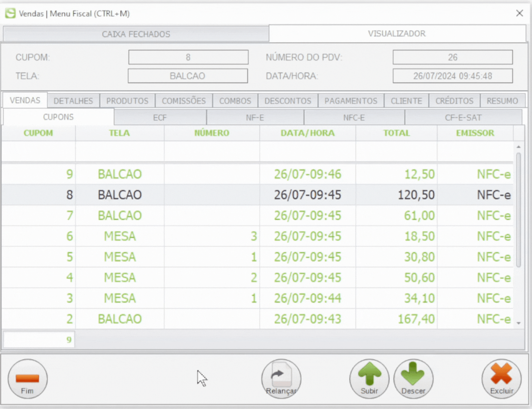Click the Fim button with red bar
The height and width of the screenshot is (409, 532).
coord(28,379)
